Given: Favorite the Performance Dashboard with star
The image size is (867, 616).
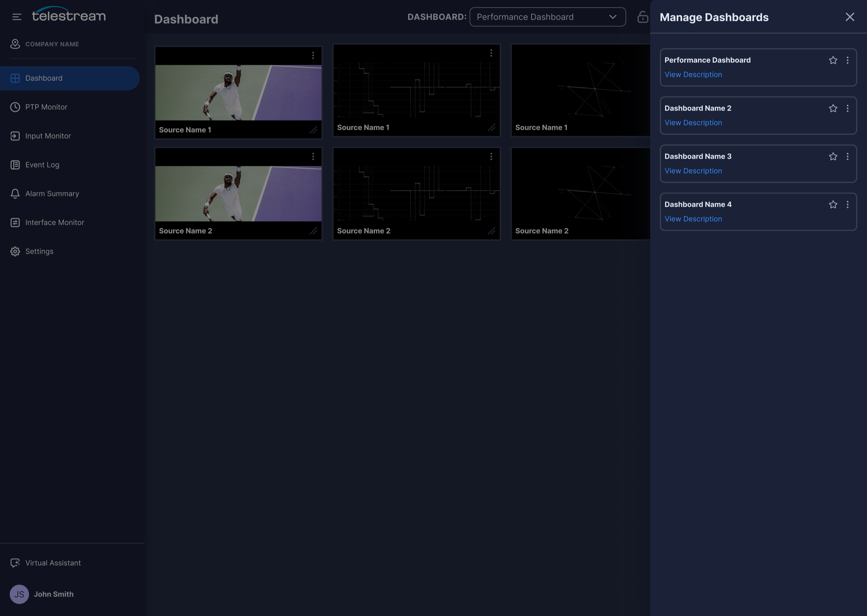Looking at the screenshot, I should coord(833,60).
